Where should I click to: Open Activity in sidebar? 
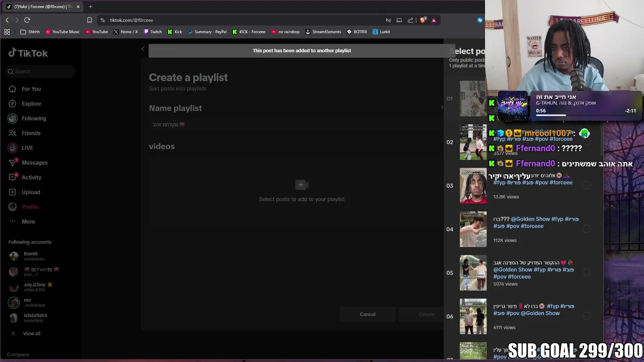(x=31, y=177)
